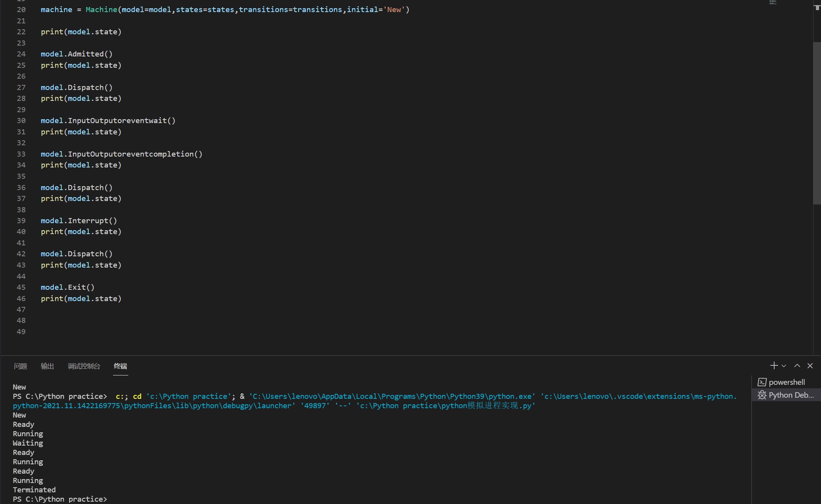
Task: Place cursor on the model.Exit() line
Action: (67, 287)
